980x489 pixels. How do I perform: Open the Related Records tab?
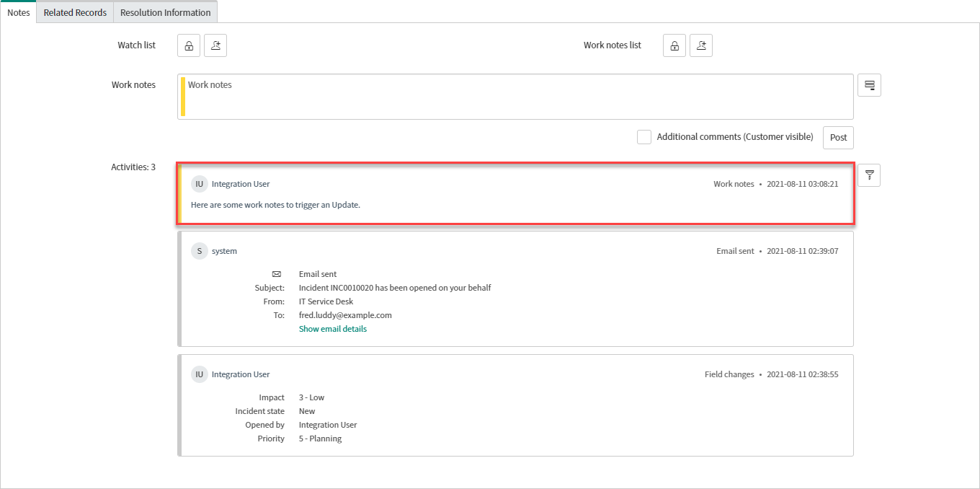75,12
